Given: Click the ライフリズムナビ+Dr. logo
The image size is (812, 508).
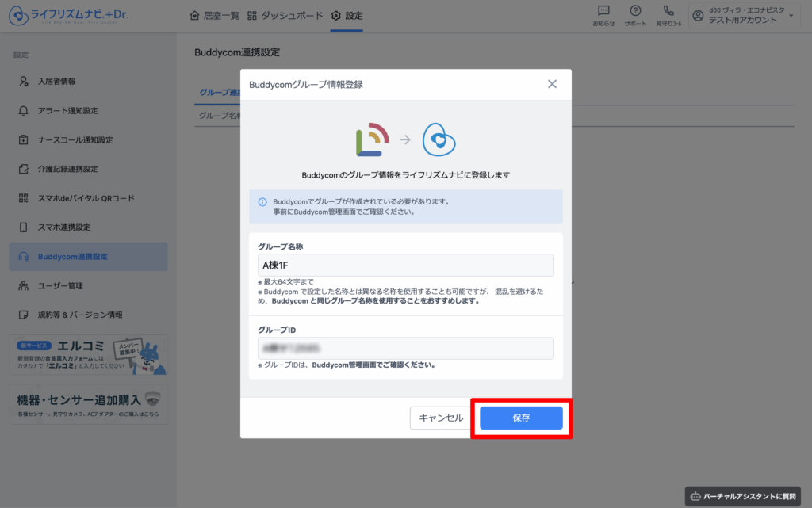Looking at the screenshot, I should (x=68, y=16).
